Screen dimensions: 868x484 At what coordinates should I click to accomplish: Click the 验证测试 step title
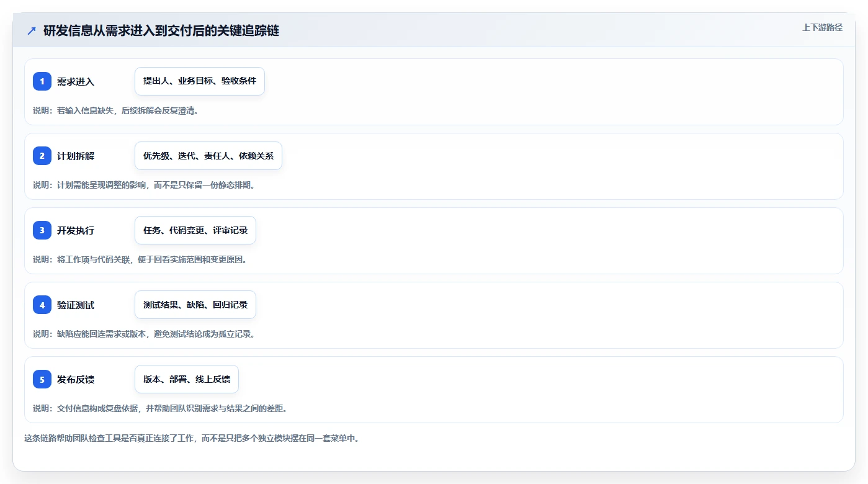76,305
